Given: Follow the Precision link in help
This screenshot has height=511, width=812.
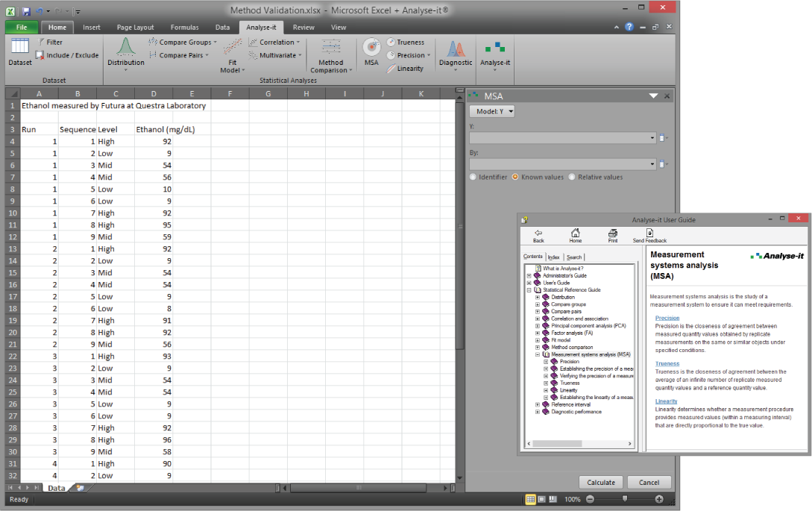Looking at the screenshot, I should [667, 319].
